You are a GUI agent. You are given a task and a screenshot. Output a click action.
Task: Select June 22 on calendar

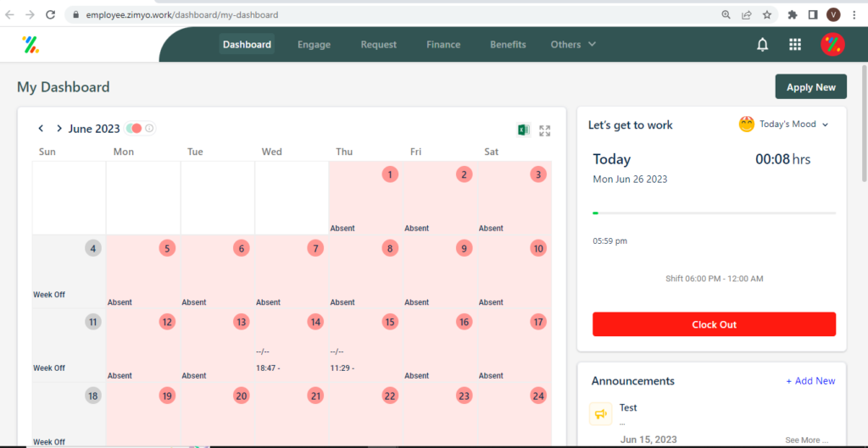390,395
